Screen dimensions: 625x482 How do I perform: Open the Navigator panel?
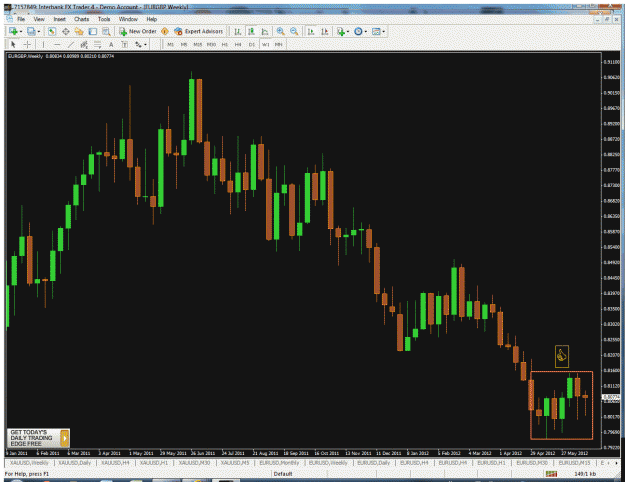(x=79, y=31)
